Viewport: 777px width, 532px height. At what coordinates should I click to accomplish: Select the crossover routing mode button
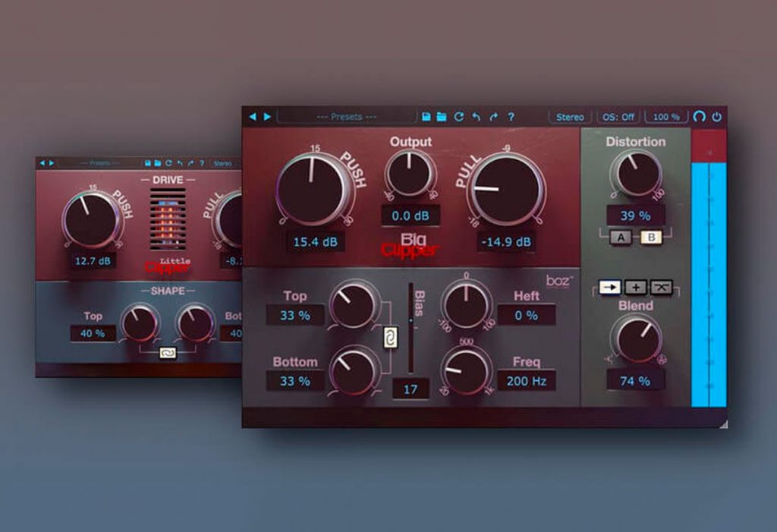tap(662, 287)
